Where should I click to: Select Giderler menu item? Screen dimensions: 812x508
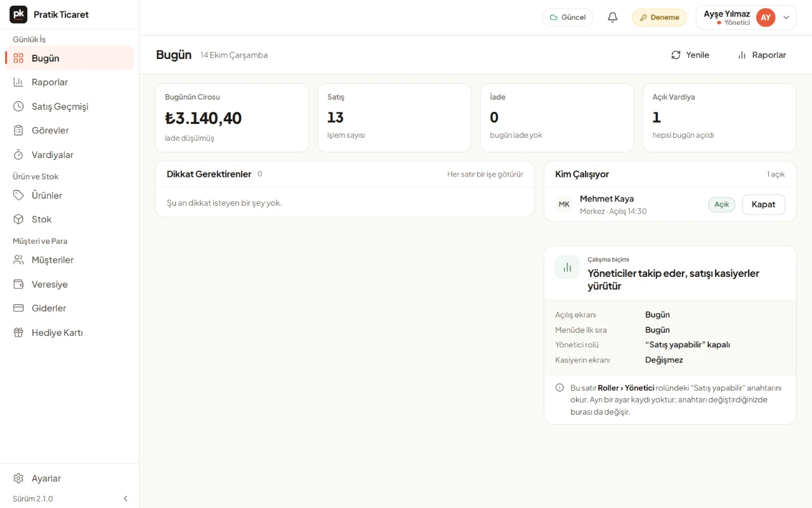(69, 308)
